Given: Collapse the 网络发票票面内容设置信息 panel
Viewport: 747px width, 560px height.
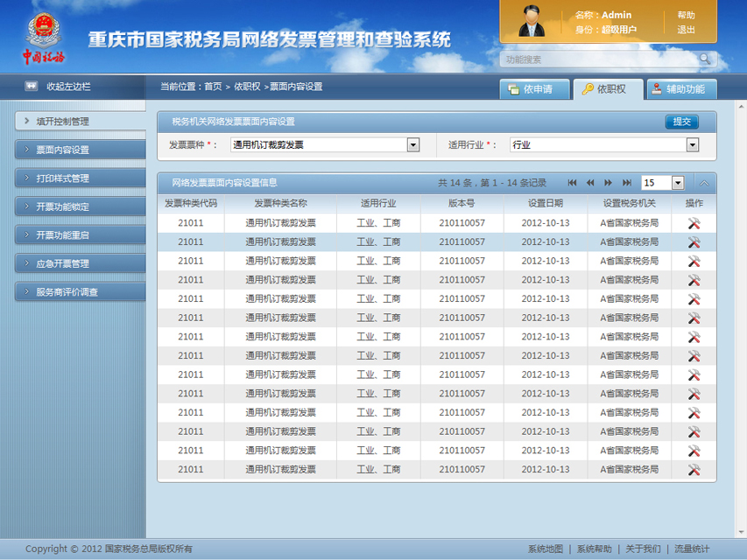Looking at the screenshot, I should (x=704, y=184).
